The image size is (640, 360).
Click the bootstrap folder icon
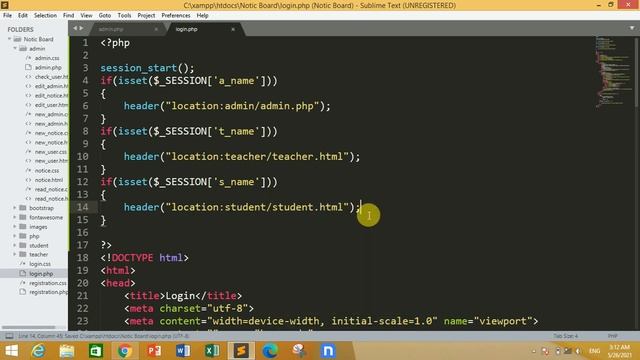click(x=23, y=208)
